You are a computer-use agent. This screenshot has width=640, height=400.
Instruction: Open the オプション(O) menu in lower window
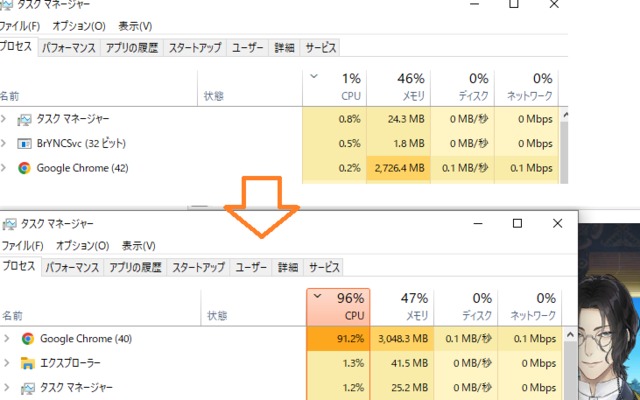(x=82, y=246)
